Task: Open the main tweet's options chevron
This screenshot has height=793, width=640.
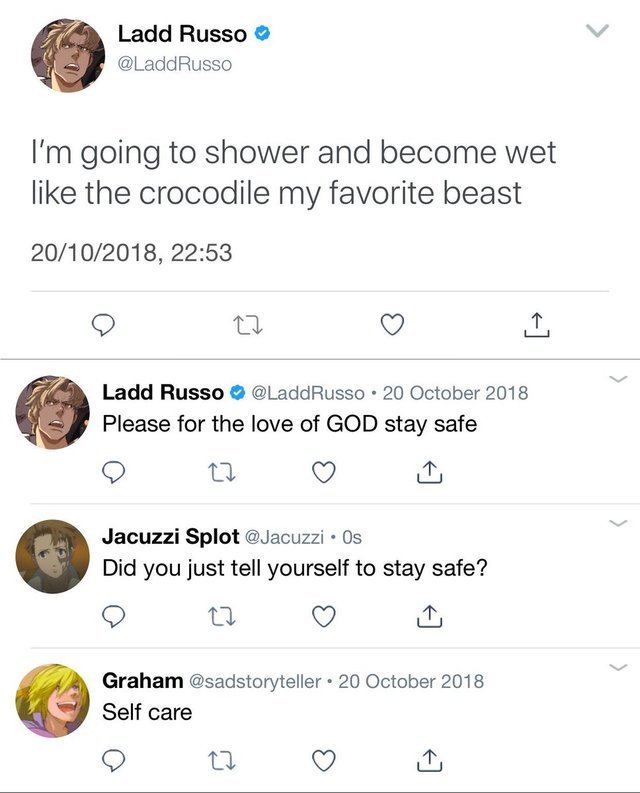Action: 597,32
